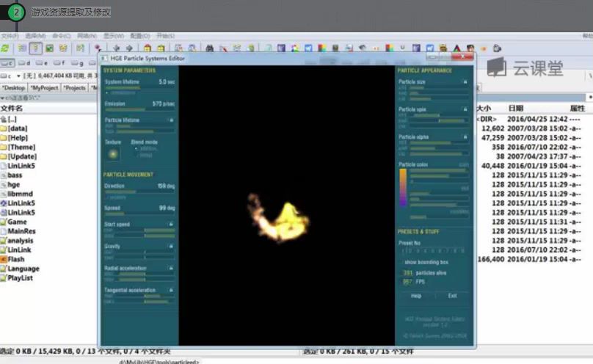593x364 pixels.
Task: Toggle the Start speed lock icon
Action: (x=171, y=224)
